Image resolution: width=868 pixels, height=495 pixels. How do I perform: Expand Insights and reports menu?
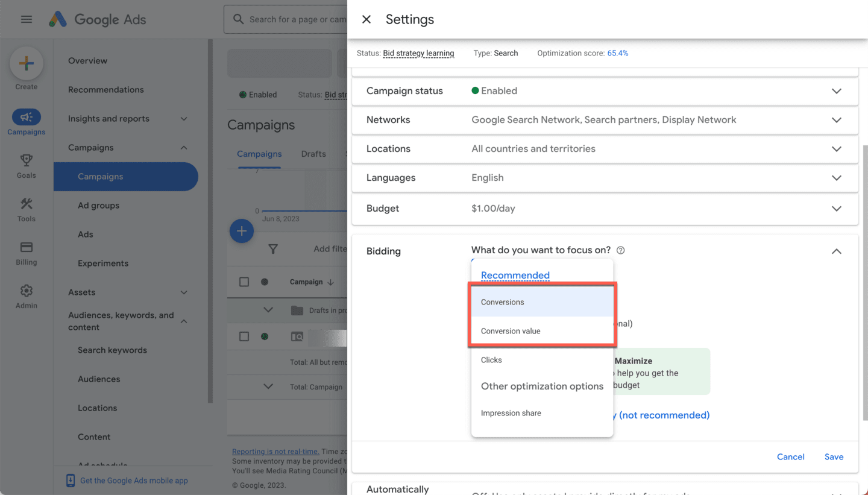[x=184, y=119]
